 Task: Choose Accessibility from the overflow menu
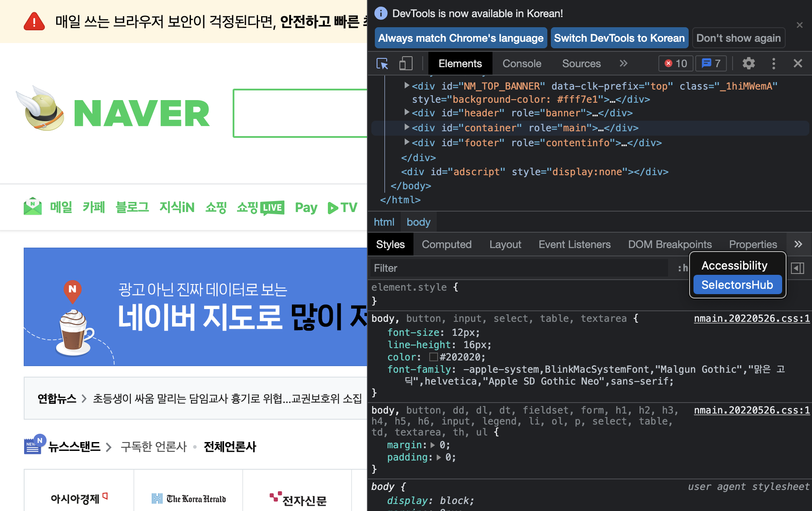click(737, 266)
